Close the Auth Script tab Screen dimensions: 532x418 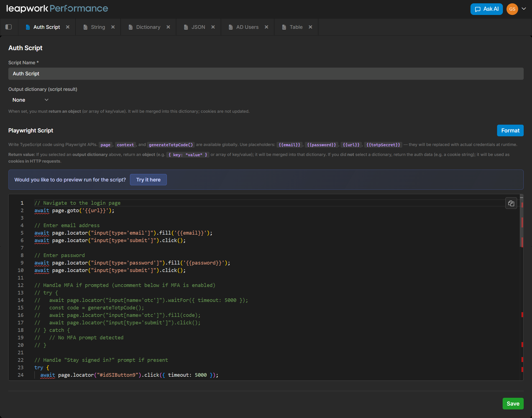pyautogui.click(x=68, y=27)
